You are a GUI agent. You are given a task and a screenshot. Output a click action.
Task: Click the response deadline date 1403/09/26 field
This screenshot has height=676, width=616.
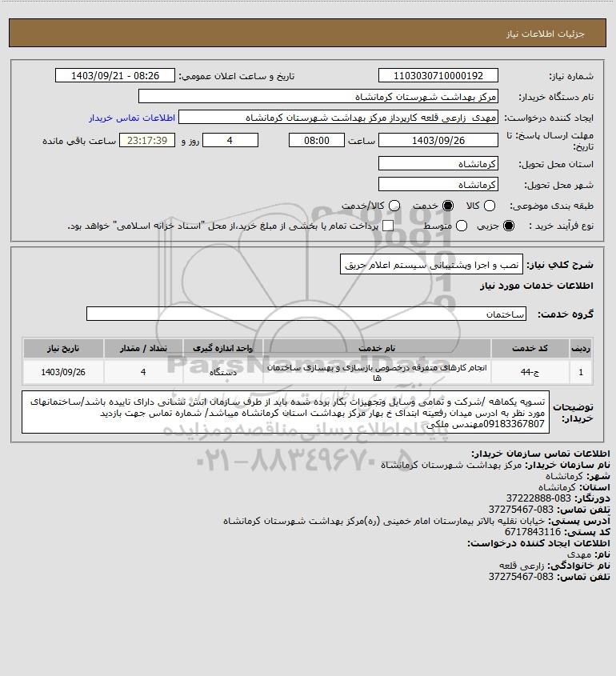click(438, 140)
